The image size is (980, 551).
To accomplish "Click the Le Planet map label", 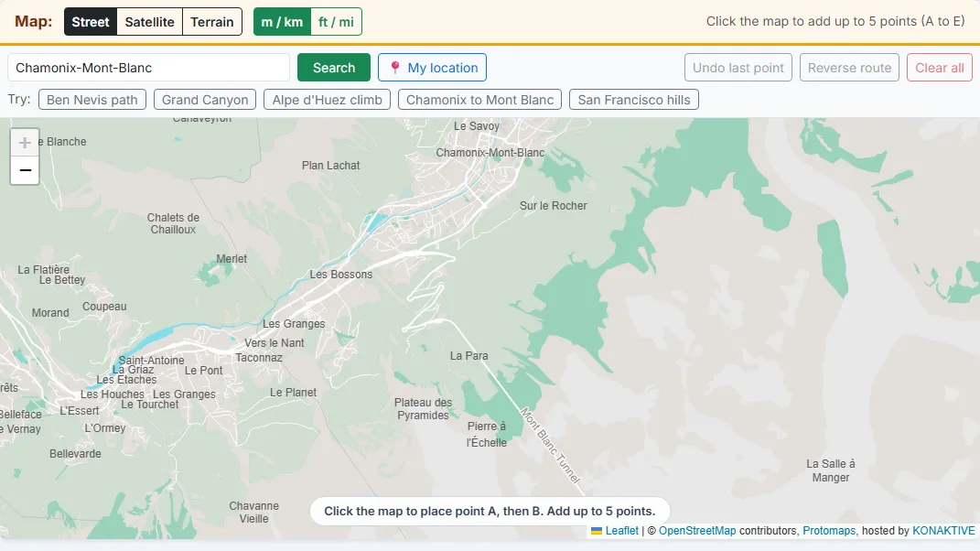I will [x=293, y=393].
